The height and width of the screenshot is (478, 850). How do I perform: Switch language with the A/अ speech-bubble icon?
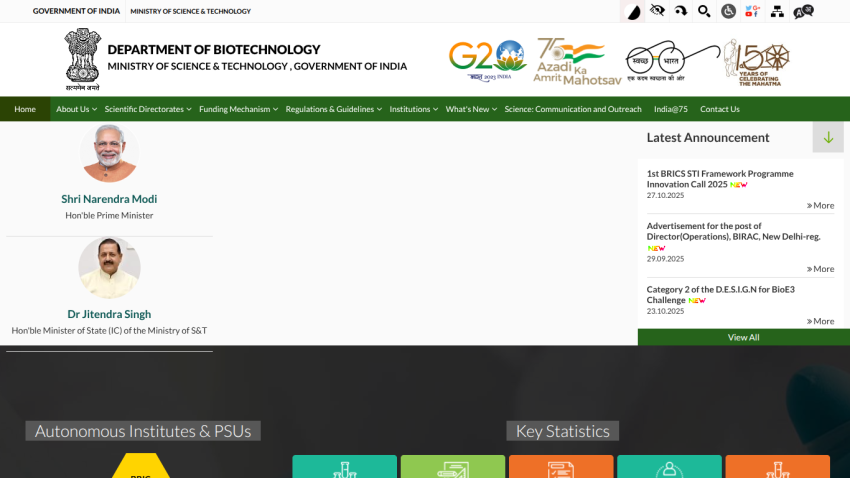[x=803, y=11]
